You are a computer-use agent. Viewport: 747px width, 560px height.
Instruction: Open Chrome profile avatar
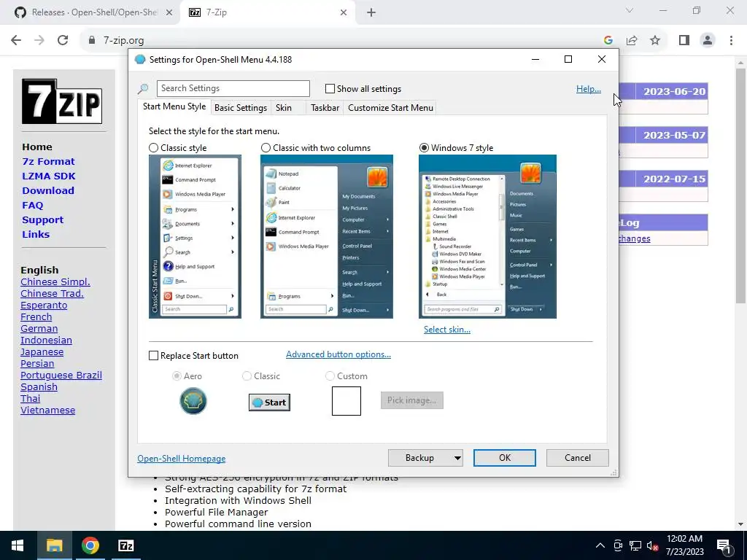[708, 40]
